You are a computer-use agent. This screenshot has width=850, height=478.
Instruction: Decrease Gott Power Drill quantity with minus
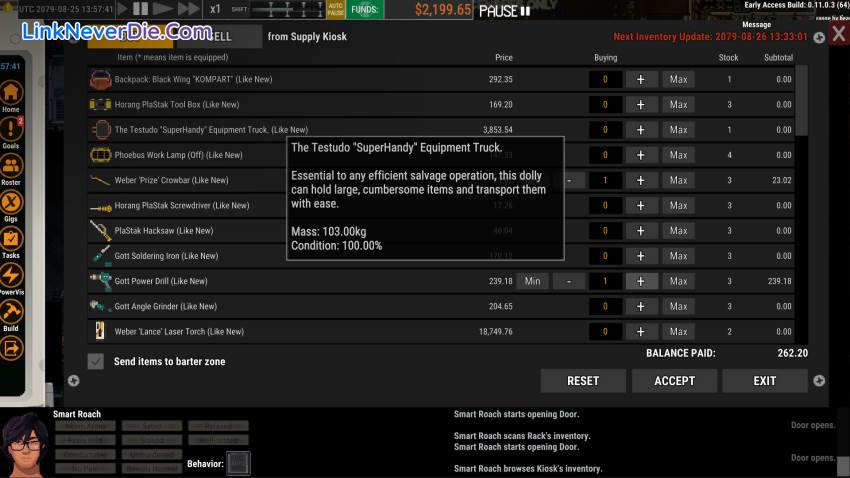point(569,281)
